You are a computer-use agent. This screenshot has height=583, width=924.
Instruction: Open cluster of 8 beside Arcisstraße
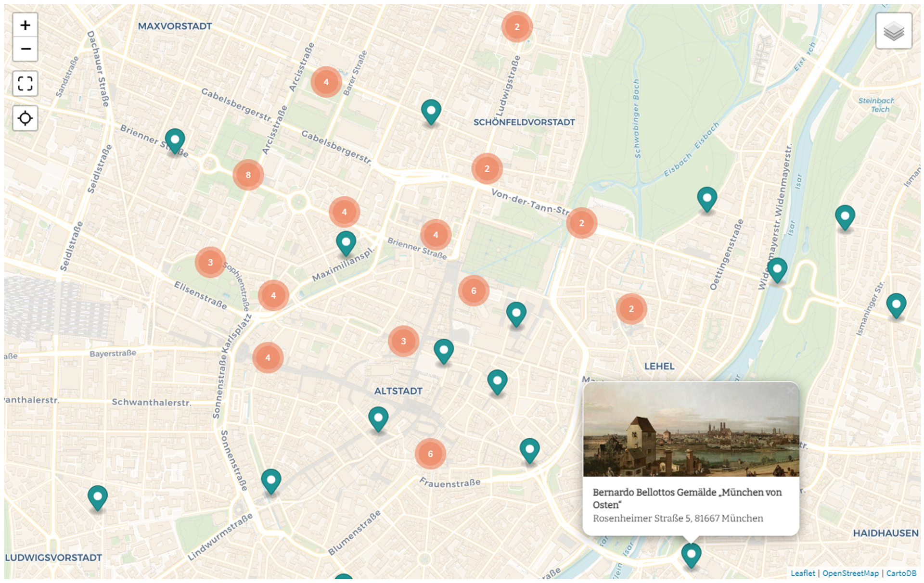(x=248, y=175)
